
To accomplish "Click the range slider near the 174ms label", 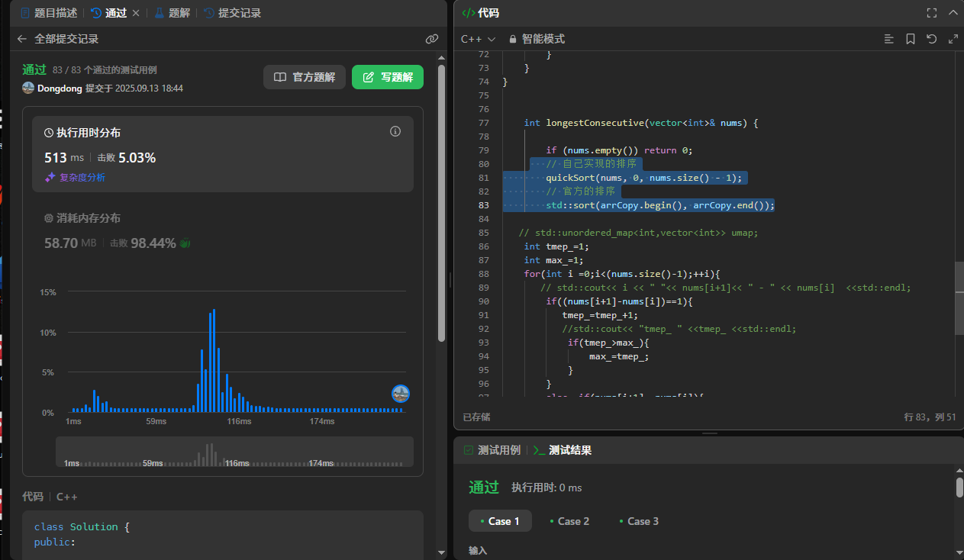I will [321, 463].
